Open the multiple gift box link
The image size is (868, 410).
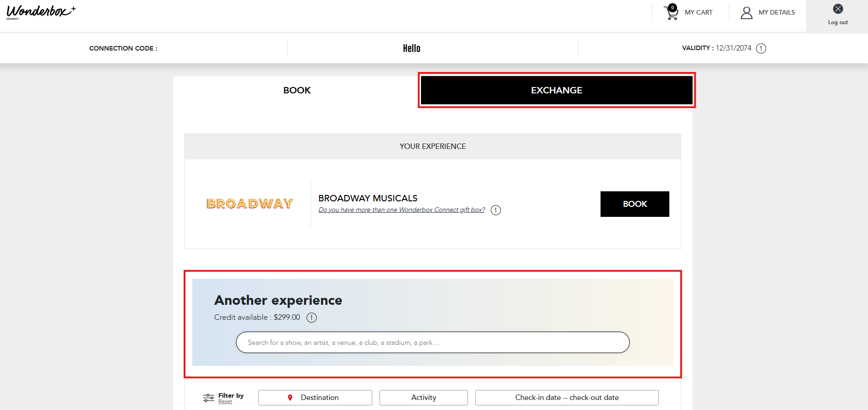click(401, 210)
